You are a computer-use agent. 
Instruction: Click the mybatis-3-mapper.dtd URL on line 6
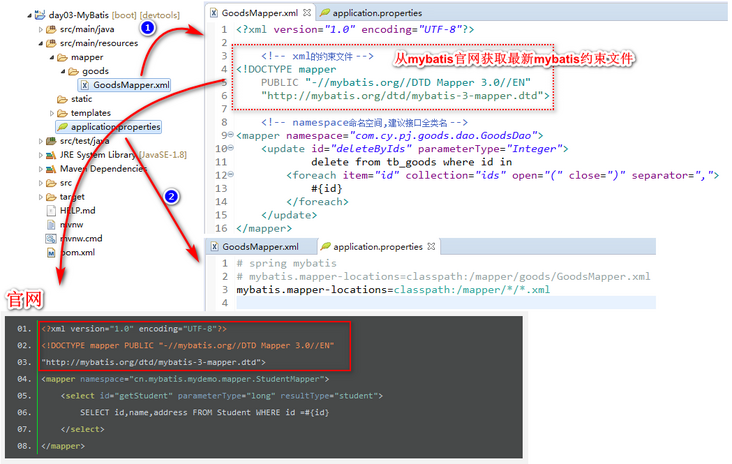pos(402,96)
